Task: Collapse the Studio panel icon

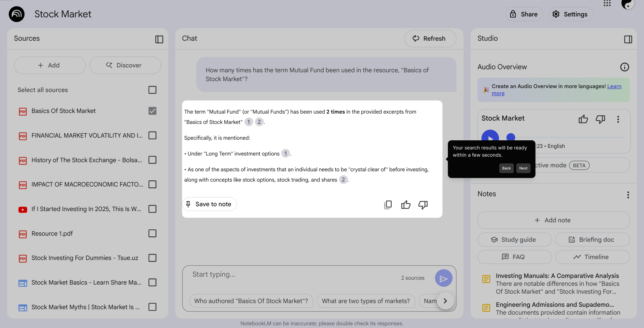Action: [628, 39]
